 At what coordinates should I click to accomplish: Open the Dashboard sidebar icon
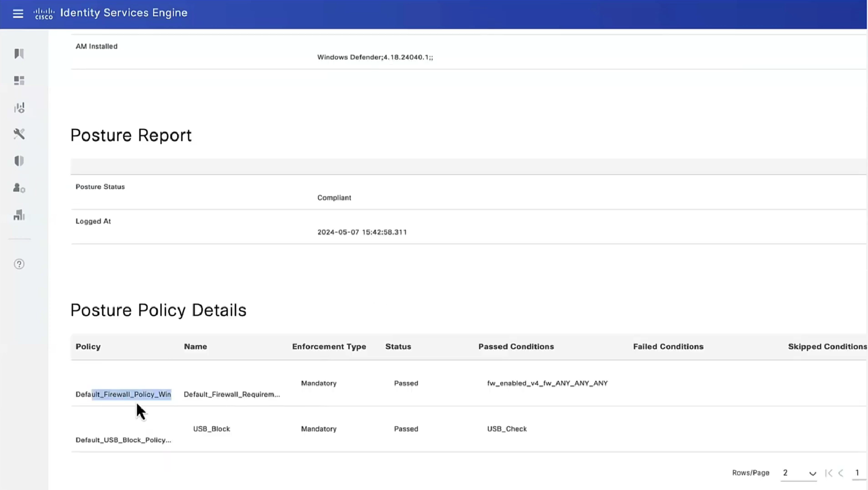[x=19, y=81]
